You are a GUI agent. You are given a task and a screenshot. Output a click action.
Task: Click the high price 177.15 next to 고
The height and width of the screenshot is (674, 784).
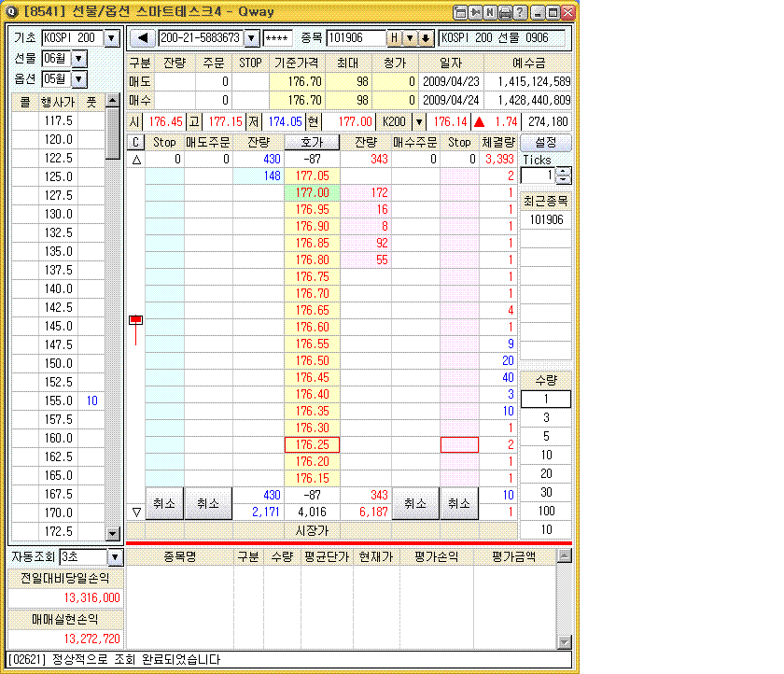click(225, 121)
